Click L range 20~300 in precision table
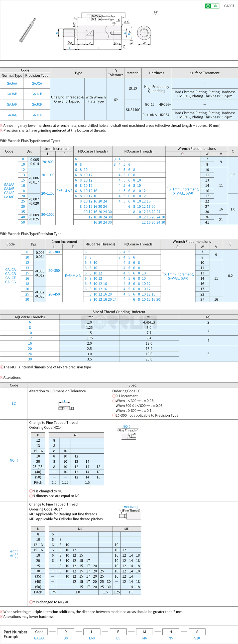Image resolution: width=238 pixels, height=644 pixels. pyautogui.click(x=54, y=252)
